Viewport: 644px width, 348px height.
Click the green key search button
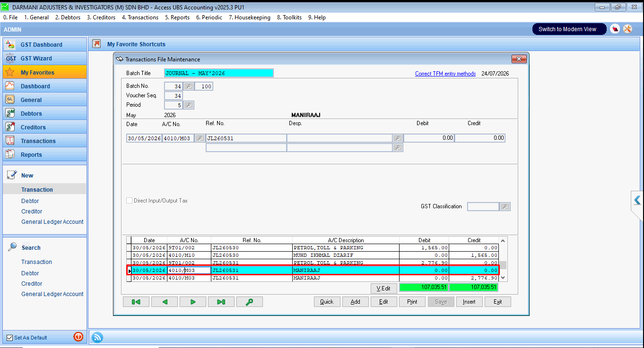tap(250, 302)
